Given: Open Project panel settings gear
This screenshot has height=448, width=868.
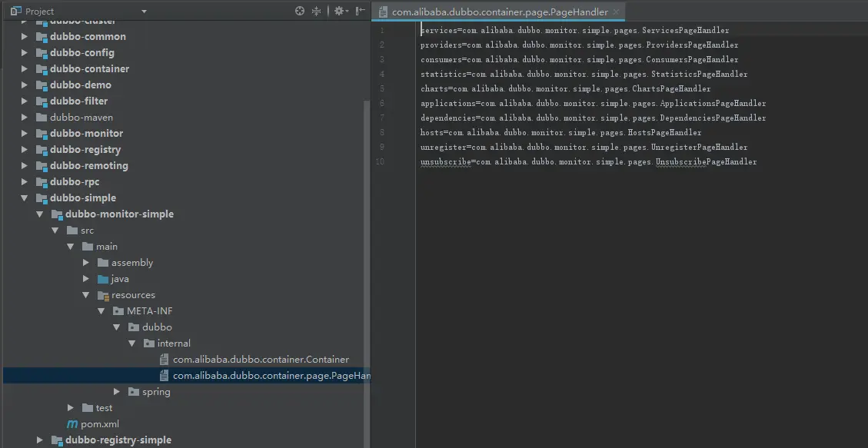Looking at the screenshot, I should tap(340, 11).
